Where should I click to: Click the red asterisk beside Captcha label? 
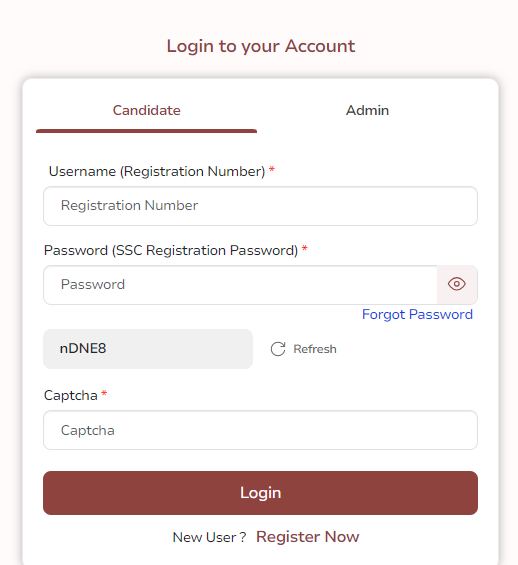(104, 393)
